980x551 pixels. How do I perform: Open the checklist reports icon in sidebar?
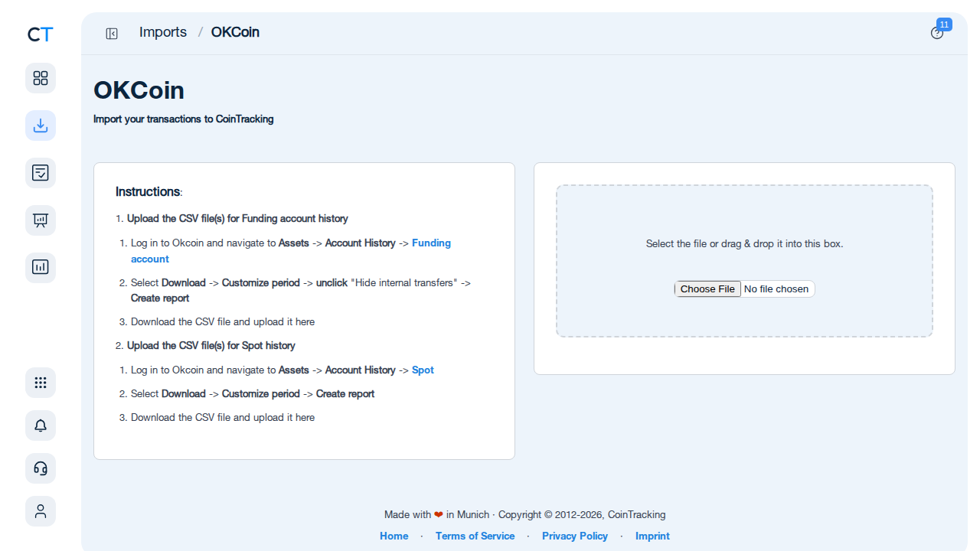coord(41,173)
